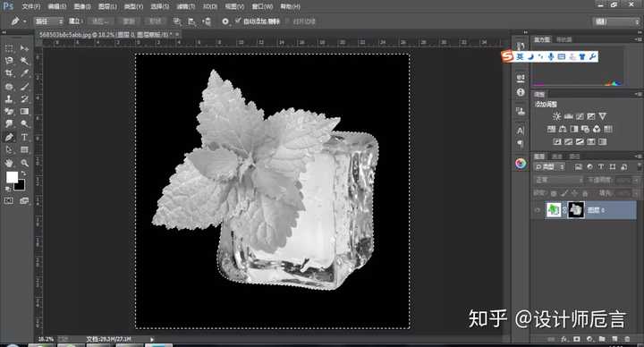Add a Levels adjustment
This screenshot has width=644, height=347.
(569, 116)
